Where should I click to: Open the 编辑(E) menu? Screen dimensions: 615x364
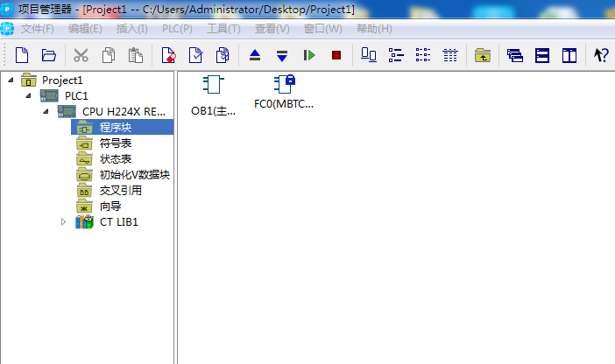click(85, 29)
